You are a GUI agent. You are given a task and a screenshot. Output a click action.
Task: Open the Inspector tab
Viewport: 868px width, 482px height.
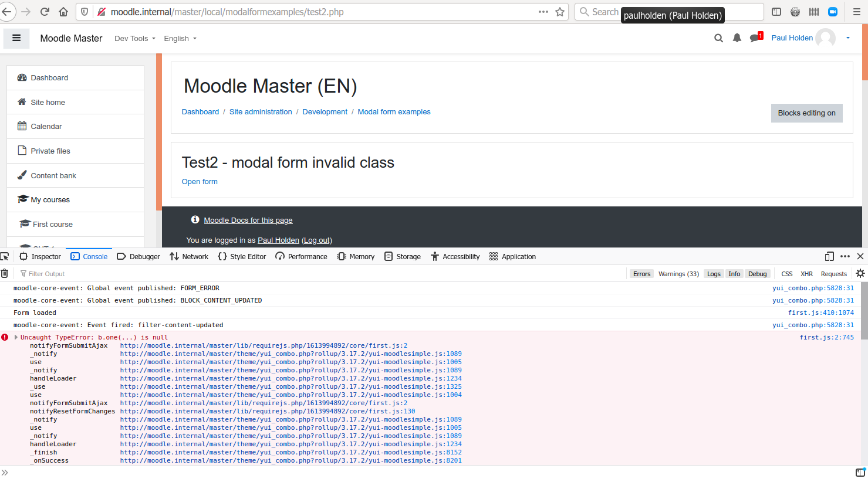(40, 256)
